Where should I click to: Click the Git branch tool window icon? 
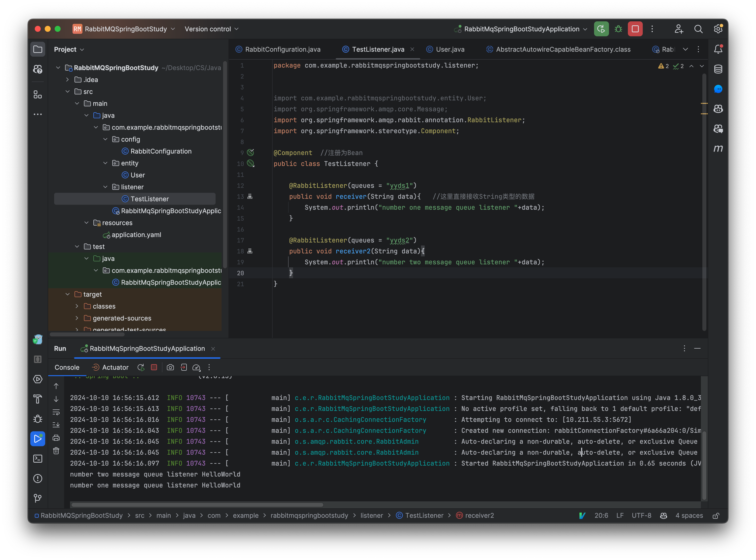tap(38, 498)
